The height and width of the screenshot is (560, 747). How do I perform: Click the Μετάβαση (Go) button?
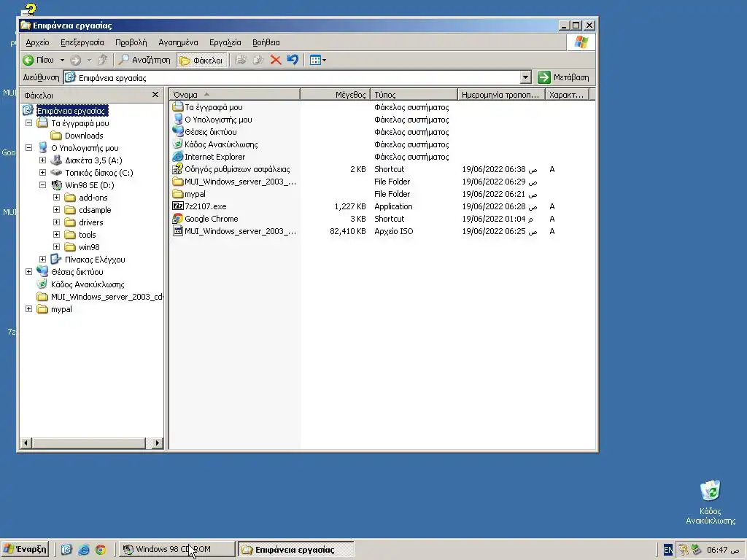pos(564,77)
